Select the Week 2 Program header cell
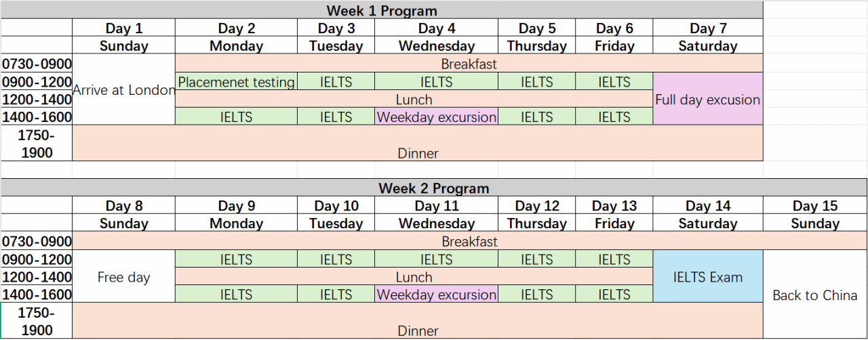Screen dimensions: 868x340 pos(434,188)
